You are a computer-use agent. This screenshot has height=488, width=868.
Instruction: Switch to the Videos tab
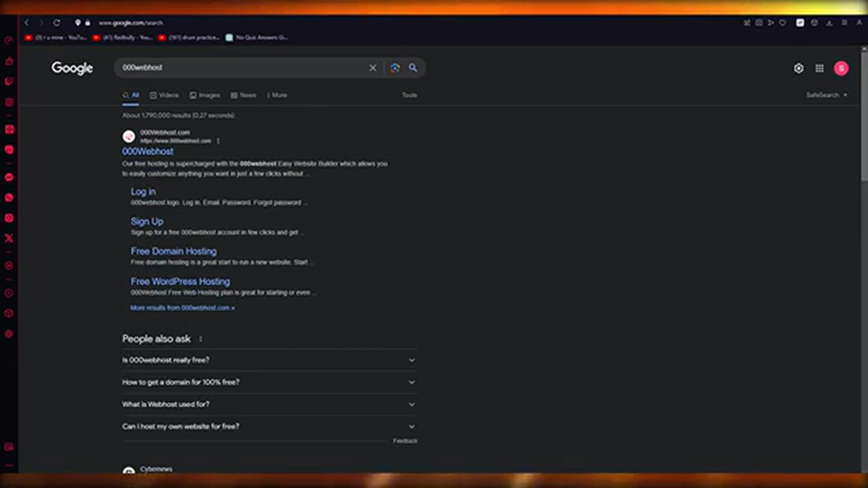click(164, 95)
